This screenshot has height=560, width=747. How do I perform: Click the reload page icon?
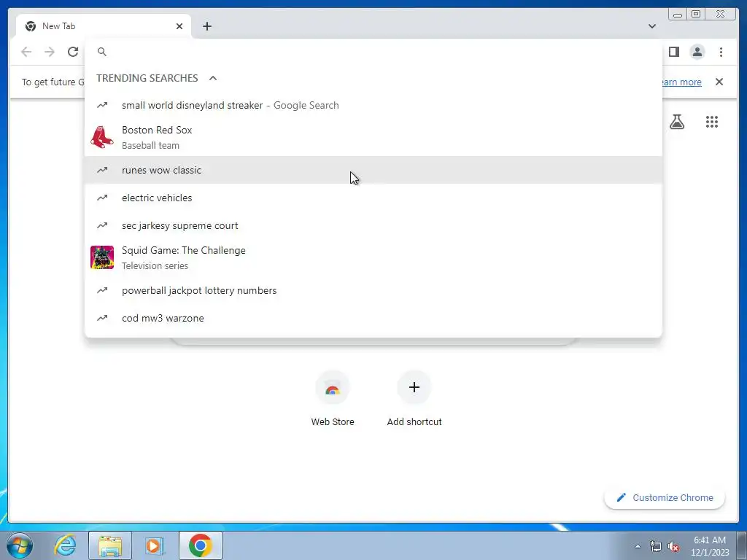pos(73,52)
